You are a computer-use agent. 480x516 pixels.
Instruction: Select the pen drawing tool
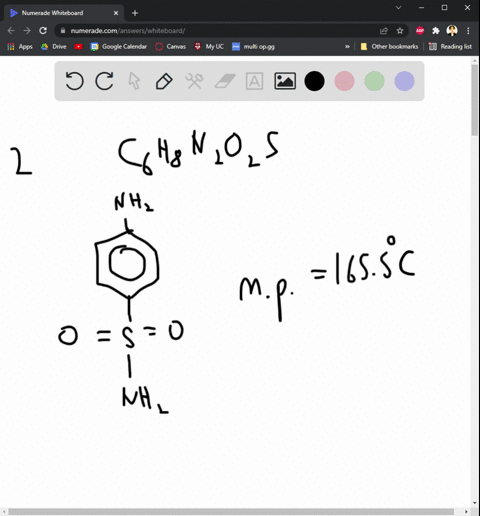[x=164, y=81]
